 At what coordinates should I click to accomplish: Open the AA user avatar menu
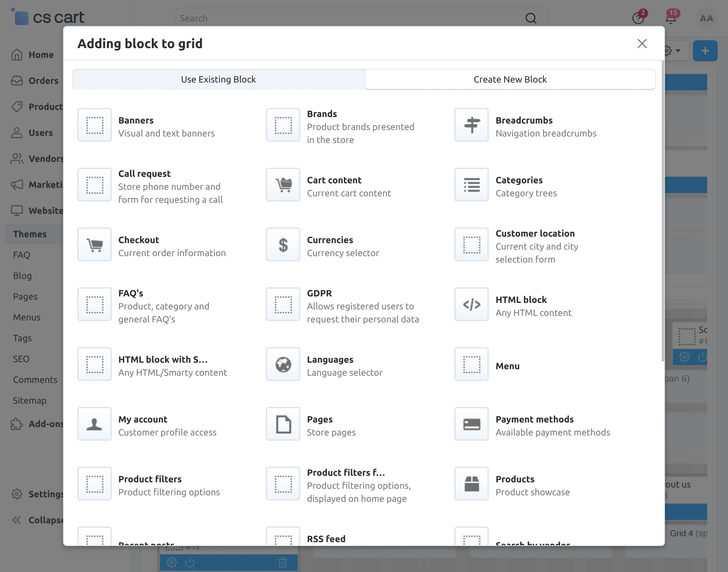(x=706, y=18)
